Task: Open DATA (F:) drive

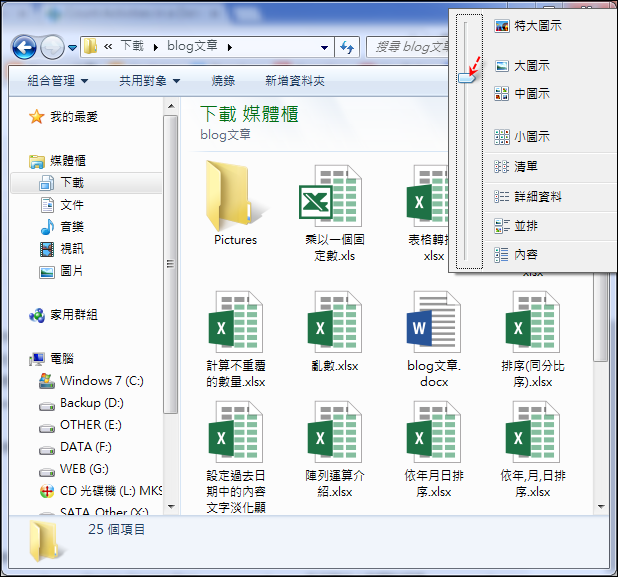Action: coord(75,447)
